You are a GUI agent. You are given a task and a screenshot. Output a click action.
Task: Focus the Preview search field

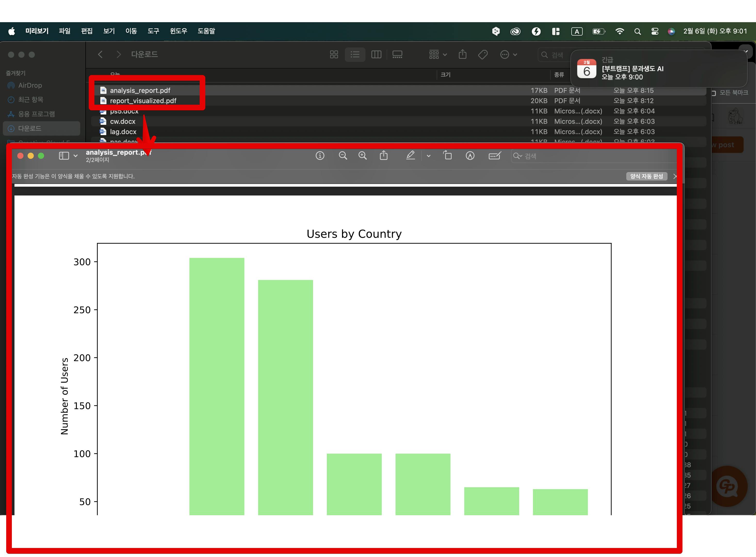[594, 156]
